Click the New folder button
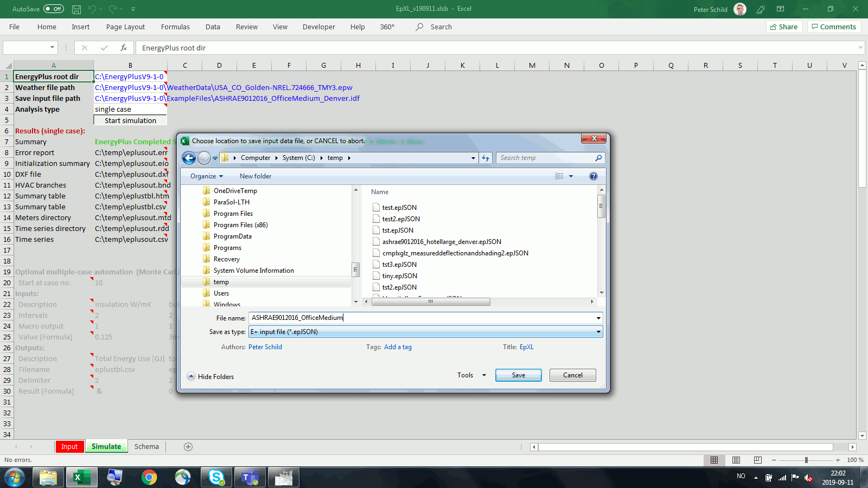 (x=256, y=176)
